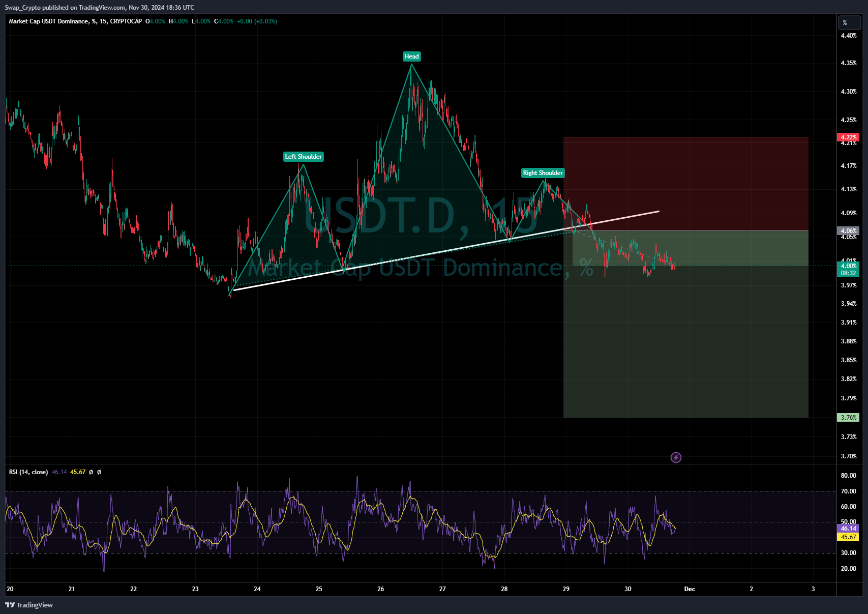The image size is (868, 614).
Task: Click the Swap_Crypto published header text
Action: point(99,8)
